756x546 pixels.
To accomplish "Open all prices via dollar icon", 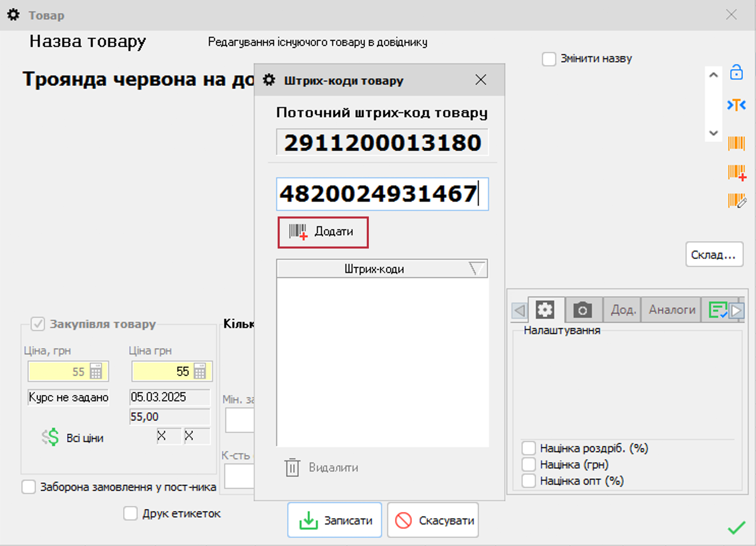I will [x=50, y=438].
